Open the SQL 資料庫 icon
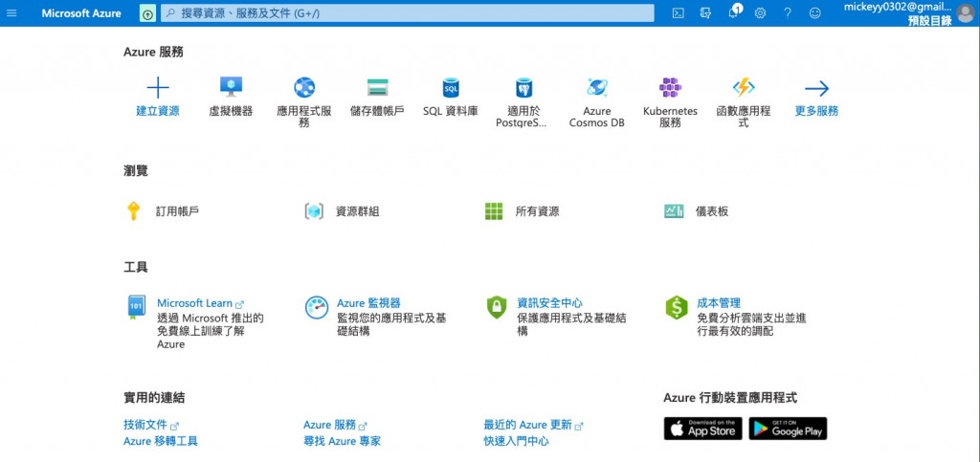Viewport: 980px width, 462px height. [451, 87]
